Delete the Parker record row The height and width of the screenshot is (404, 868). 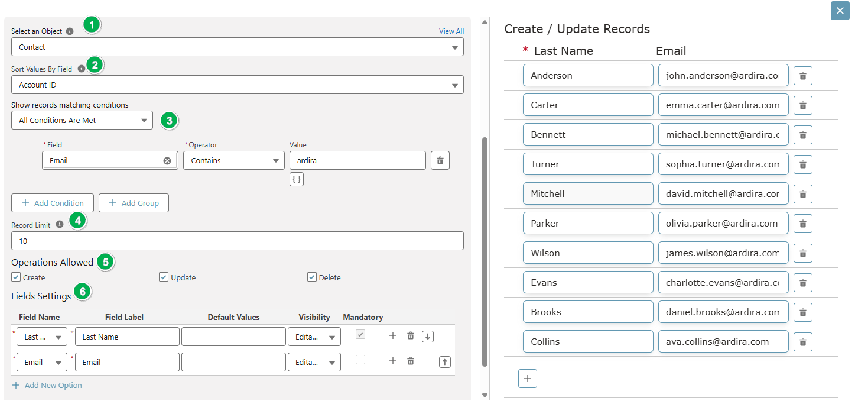[x=803, y=224]
